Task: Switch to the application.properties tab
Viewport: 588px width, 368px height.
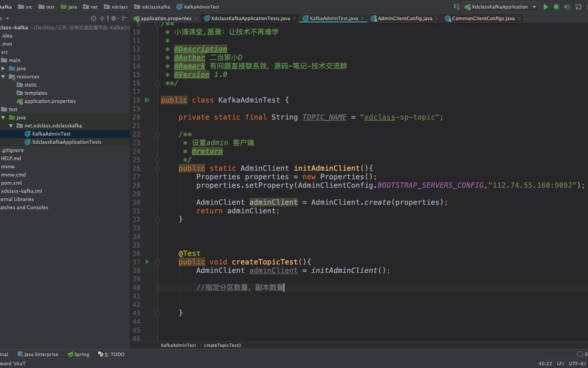Action: point(165,18)
